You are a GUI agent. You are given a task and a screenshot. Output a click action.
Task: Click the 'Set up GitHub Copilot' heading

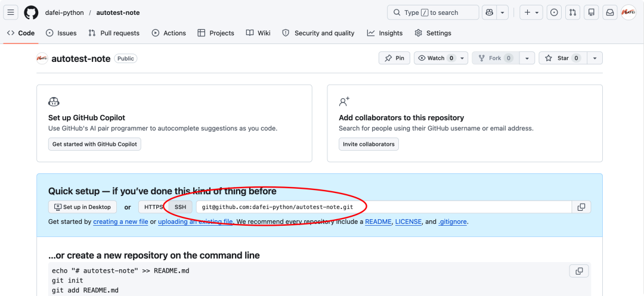(x=86, y=118)
